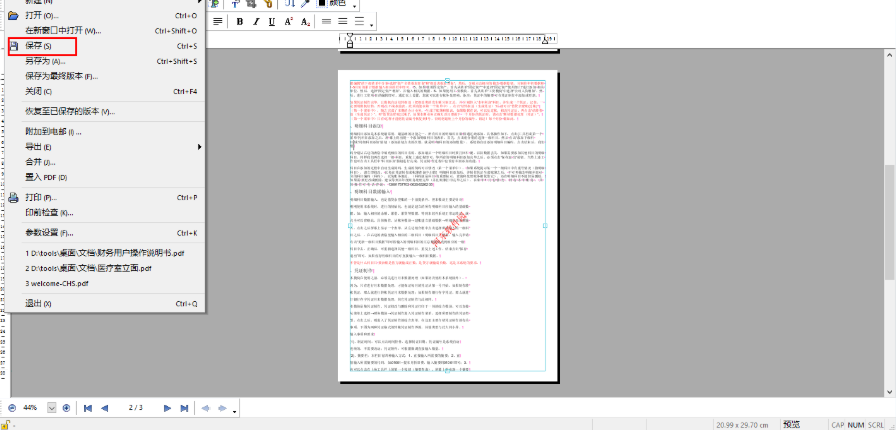Toggle Italic text formatting
This screenshot has width=896, height=430.
point(256,22)
